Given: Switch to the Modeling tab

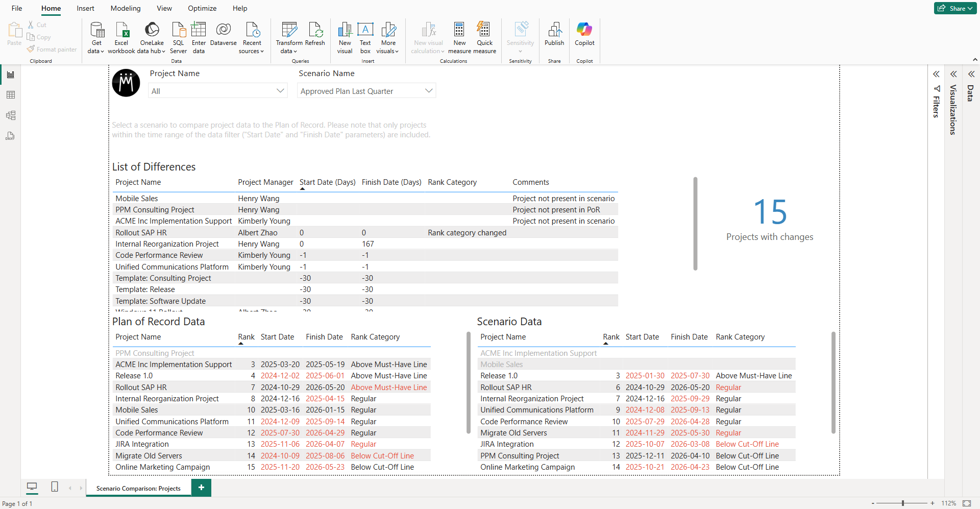Looking at the screenshot, I should coord(126,8).
